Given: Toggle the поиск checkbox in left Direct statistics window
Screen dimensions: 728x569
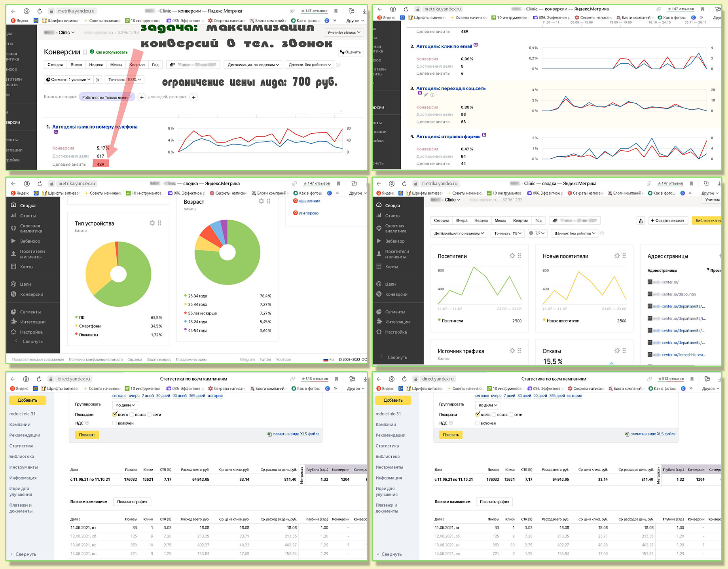Looking at the screenshot, I should [132, 415].
